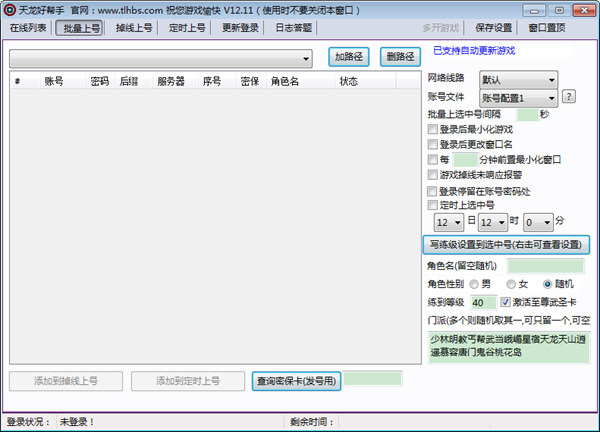
Task: Click 写练级设置到选中号 button
Action: click(x=506, y=245)
